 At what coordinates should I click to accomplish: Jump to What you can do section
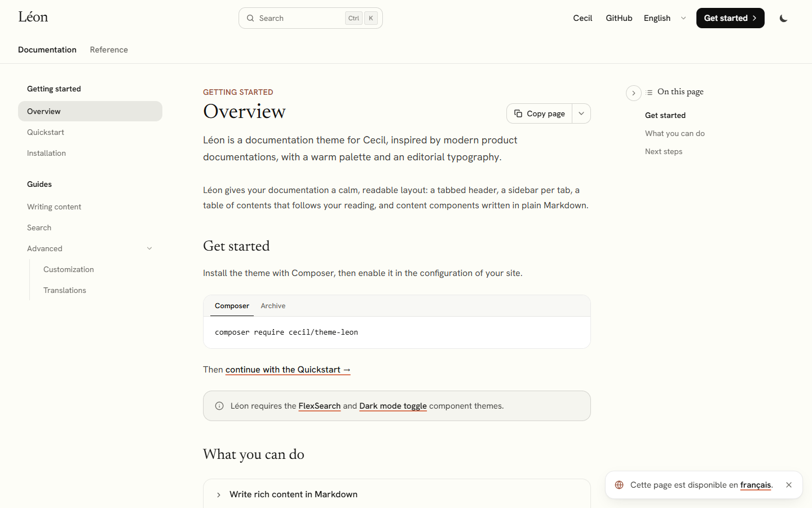[x=675, y=133]
